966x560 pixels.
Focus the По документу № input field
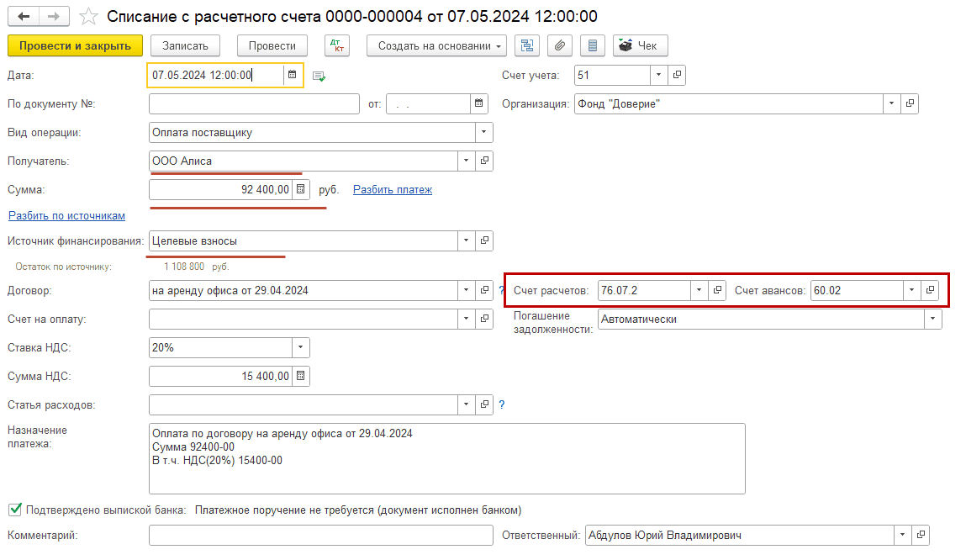(x=254, y=104)
